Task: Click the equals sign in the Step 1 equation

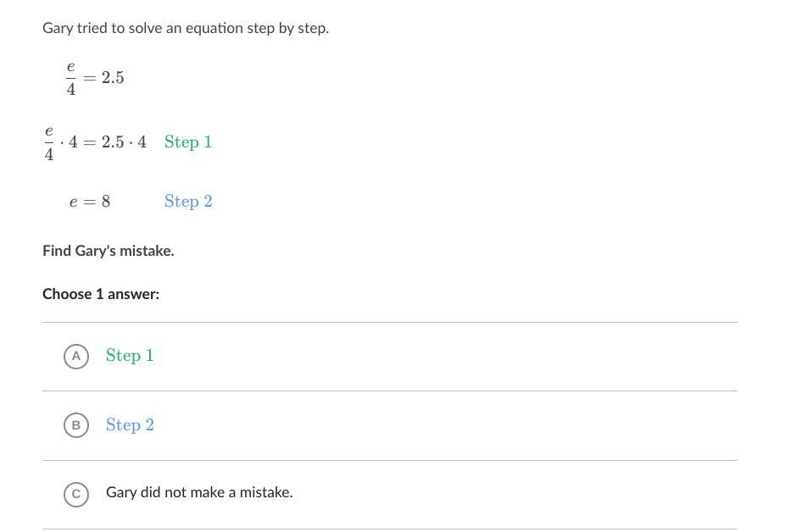Action: click(x=89, y=142)
